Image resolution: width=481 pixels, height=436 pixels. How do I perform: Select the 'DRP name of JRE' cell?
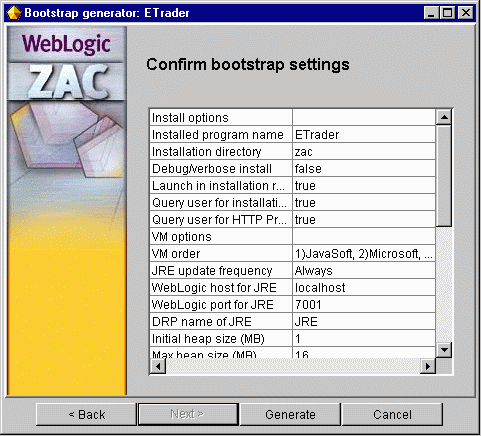pos(221,321)
